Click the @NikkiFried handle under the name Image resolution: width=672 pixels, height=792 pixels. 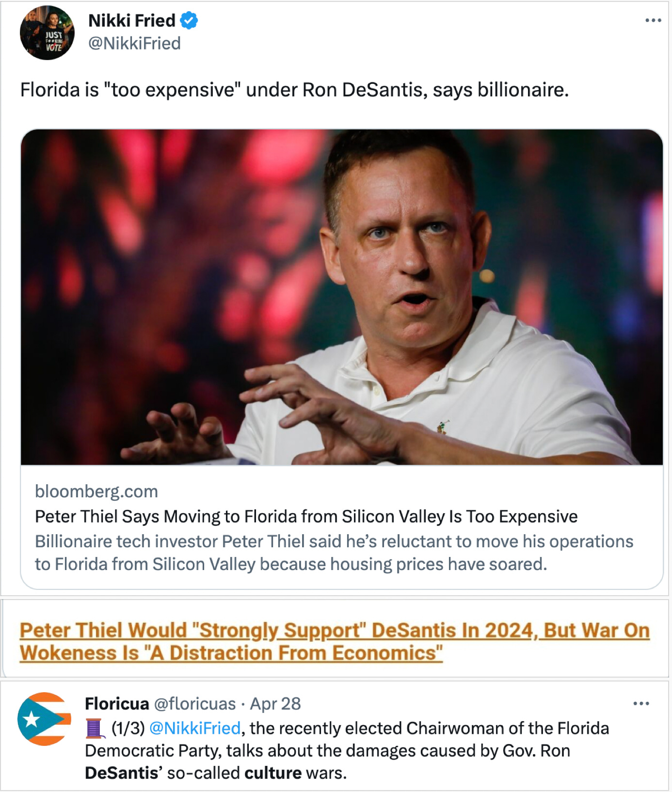pos(134,44)
